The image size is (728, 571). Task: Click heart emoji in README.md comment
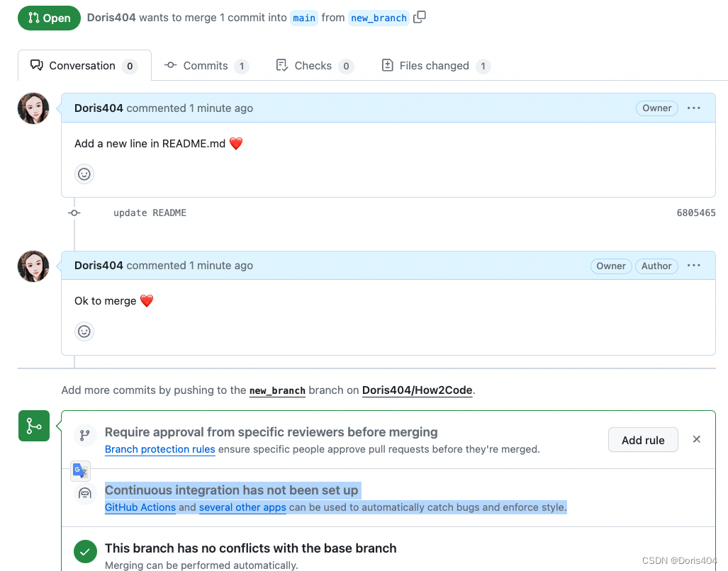click(236, 144)
